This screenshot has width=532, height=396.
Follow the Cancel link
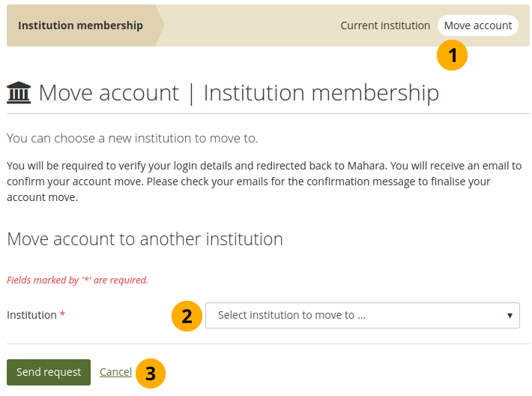[115, 372]
